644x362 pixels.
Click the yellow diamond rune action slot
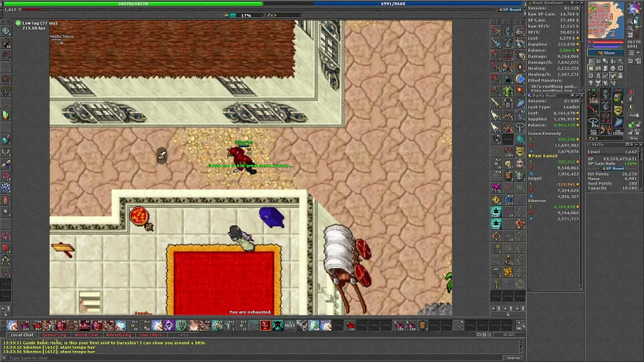tap(496, 200)
